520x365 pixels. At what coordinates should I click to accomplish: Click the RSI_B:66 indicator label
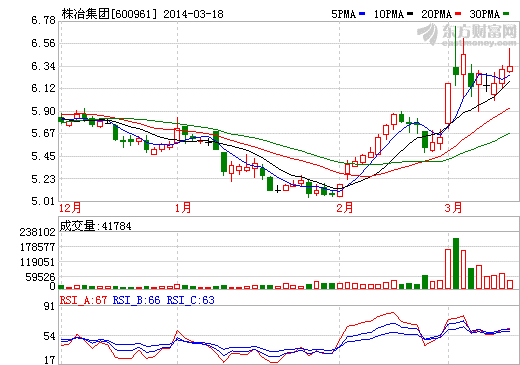pos(136,300)
